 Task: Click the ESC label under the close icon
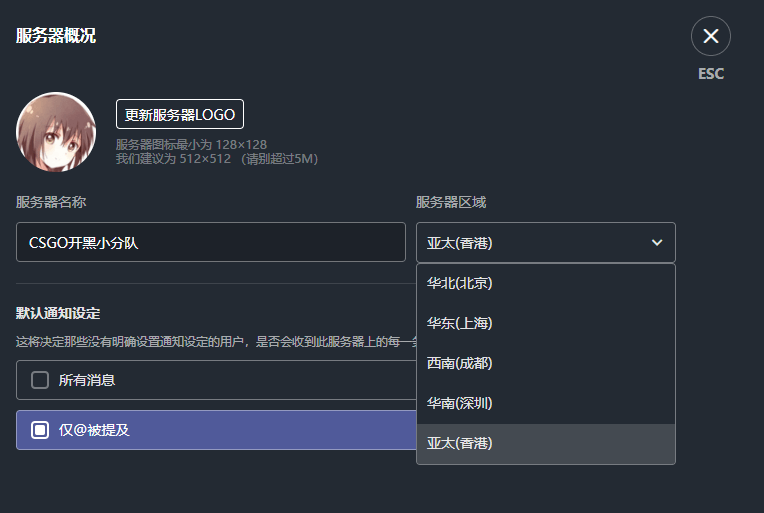(710, 74)
